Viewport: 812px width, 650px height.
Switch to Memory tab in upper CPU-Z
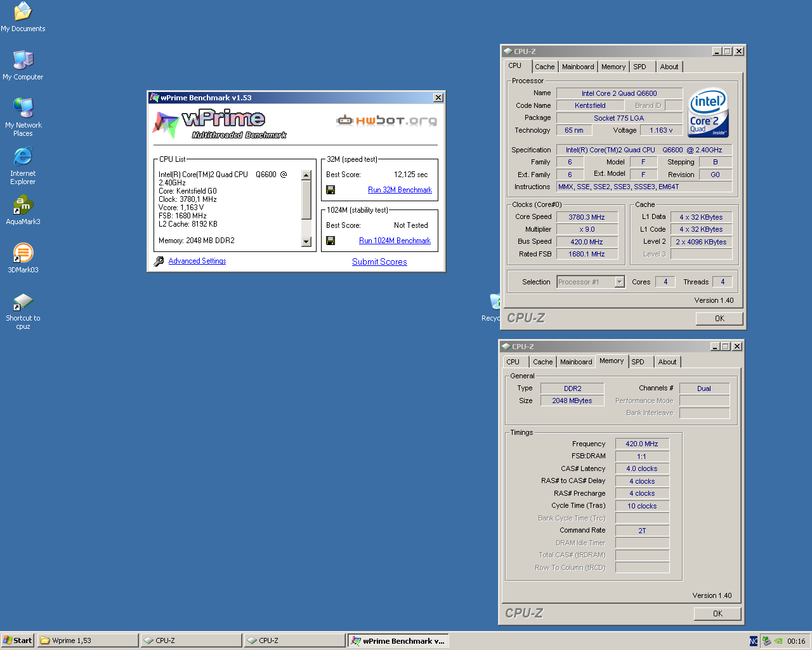pos(613,67)
